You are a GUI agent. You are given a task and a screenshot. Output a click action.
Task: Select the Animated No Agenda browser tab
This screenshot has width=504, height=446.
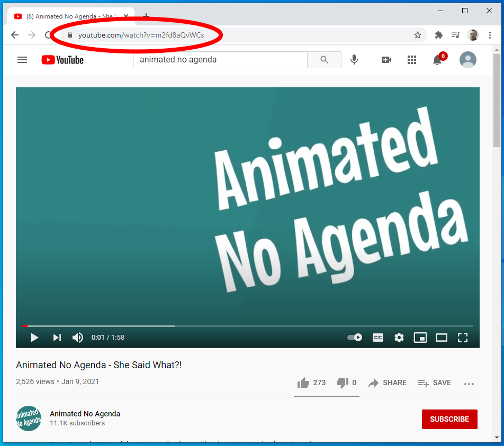pyautogui.click(x=71, y=16)
